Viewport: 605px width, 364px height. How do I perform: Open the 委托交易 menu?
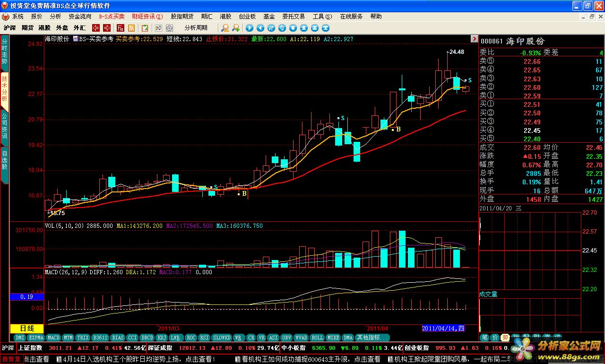point(294,17)
